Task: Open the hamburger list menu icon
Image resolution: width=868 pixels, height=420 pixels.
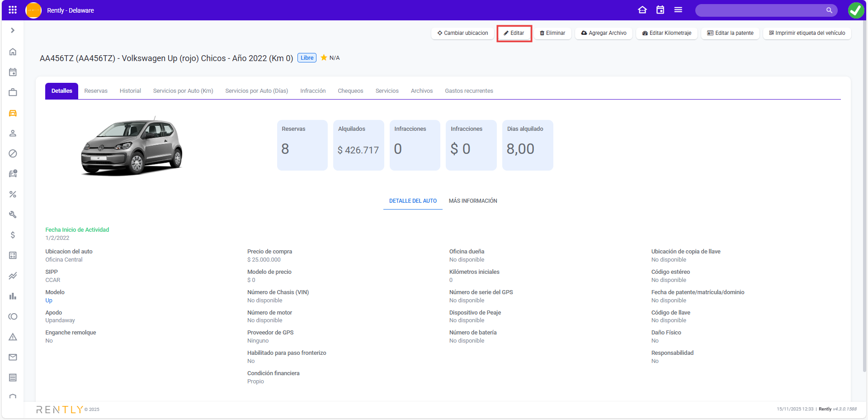Action: [x=678, y=10]
